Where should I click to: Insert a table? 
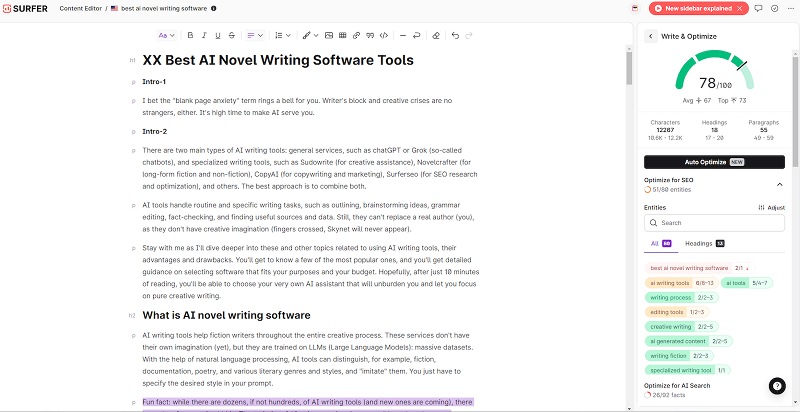pos(343,36)
